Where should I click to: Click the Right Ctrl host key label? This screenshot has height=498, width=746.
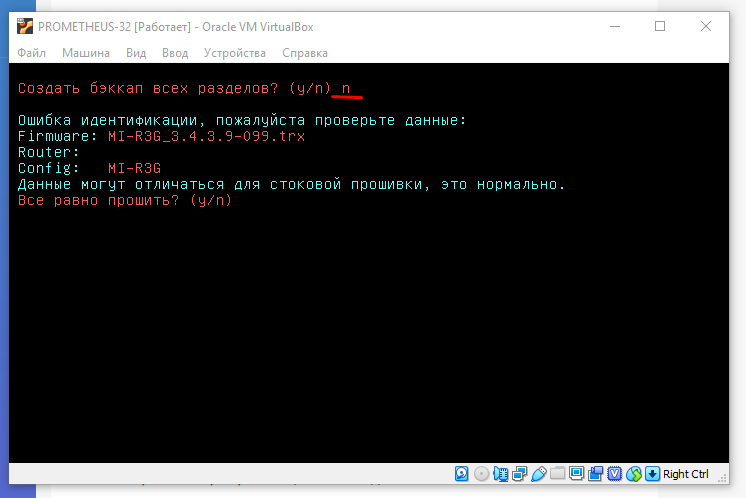686,474
